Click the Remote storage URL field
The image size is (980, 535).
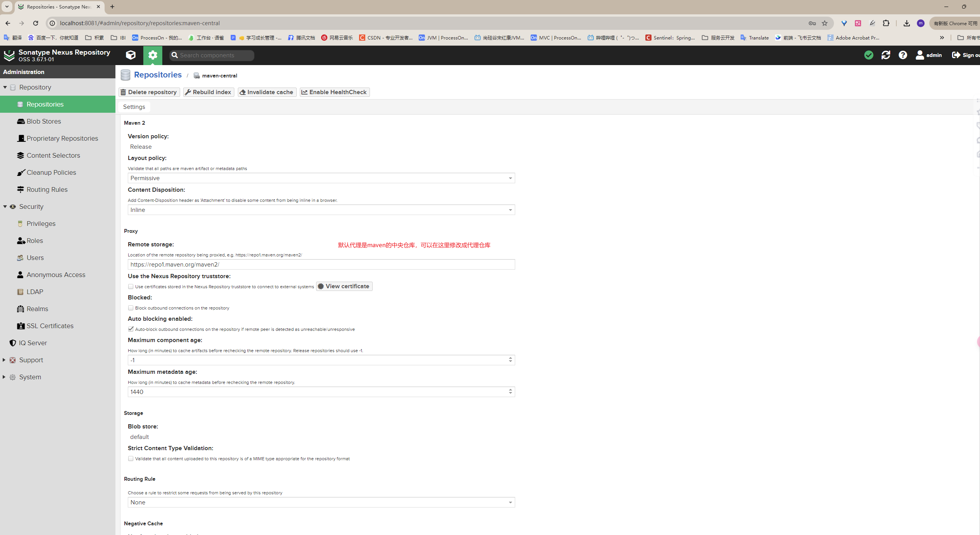(x=321, y=265)
